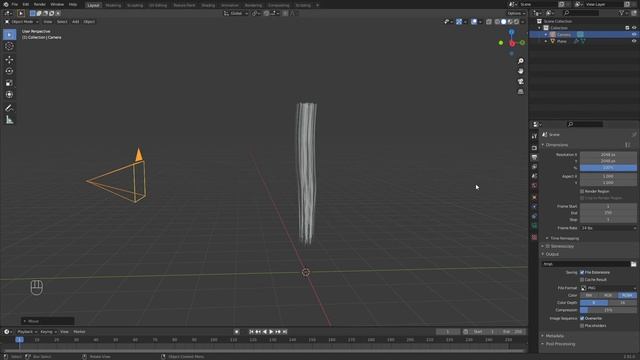
Task: Open the View Layer properties tab icon
Action: (x=534, y=167)
